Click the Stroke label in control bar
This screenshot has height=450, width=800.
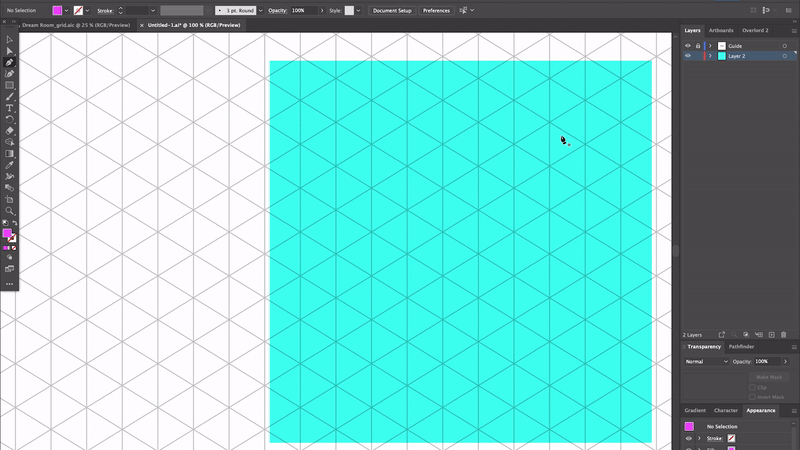click(105, 11)
